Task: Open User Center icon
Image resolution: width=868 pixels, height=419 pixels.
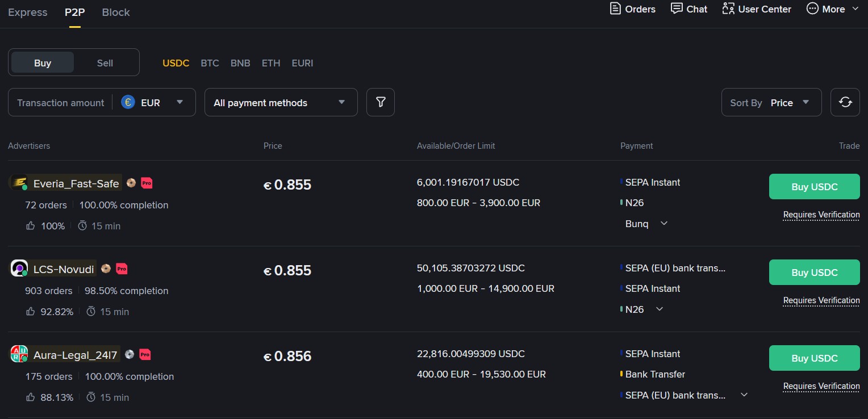Action: pyautogui.click(x=728, y=9)
